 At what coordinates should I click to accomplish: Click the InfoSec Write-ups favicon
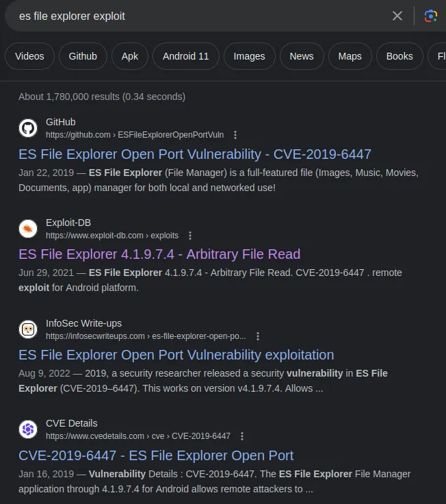point(28,329)
